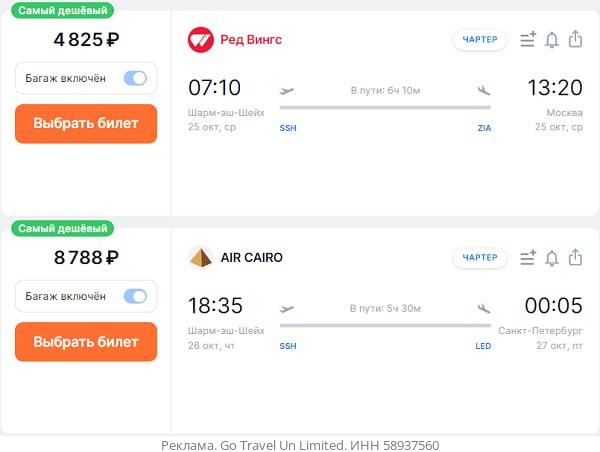Share the Air Cairo ticket
600x452 pixels.
[x=575, y=257]
